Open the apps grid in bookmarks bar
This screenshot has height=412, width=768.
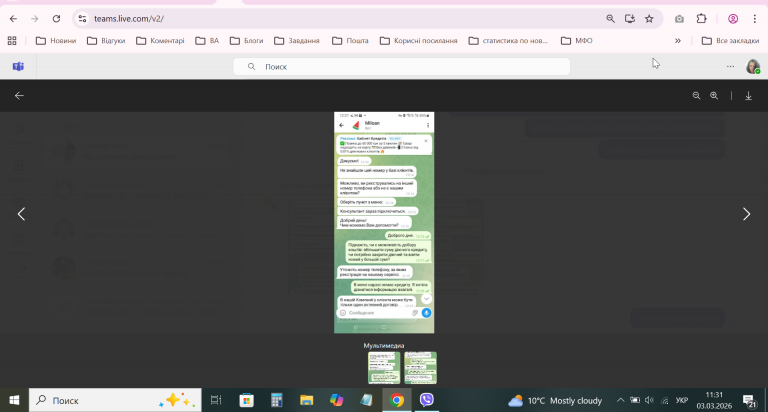coord(12,41)
